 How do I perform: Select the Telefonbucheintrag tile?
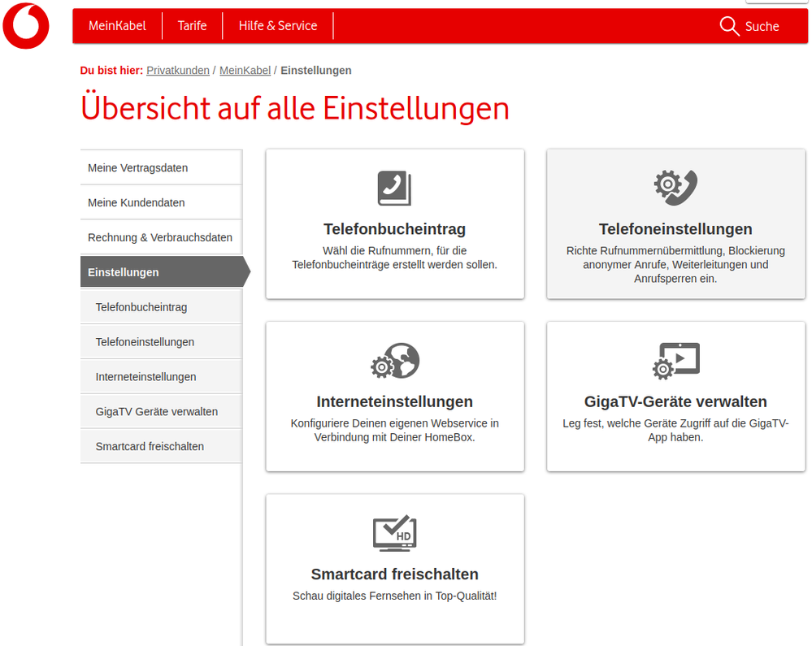(394, 223)
